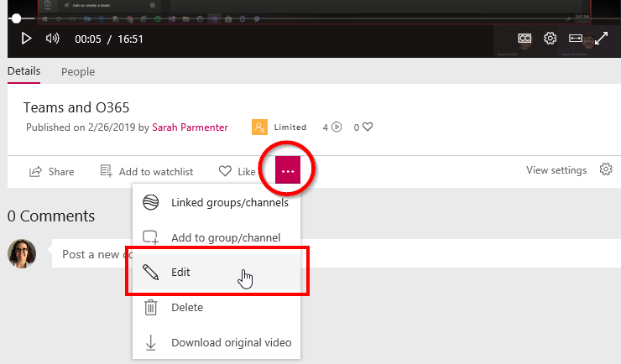Share this video
Viewport: 621px width, 364px height.
[51, 172]
